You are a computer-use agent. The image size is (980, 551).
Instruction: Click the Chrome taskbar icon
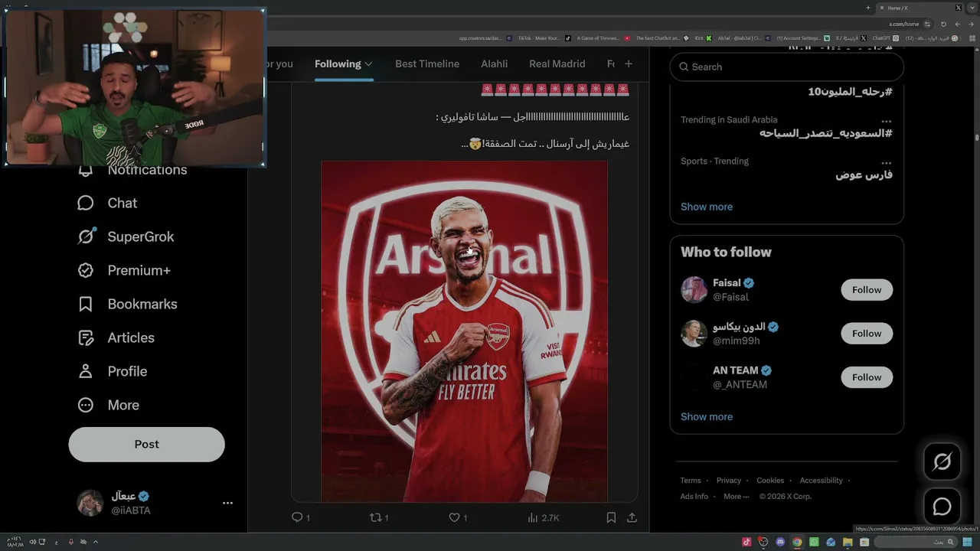click(x=797, y=542)
